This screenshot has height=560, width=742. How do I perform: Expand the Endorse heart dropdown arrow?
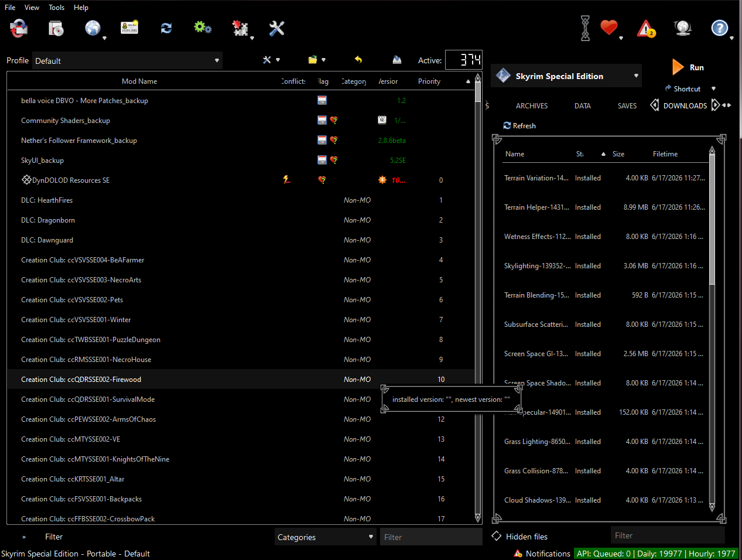point(621,38)
